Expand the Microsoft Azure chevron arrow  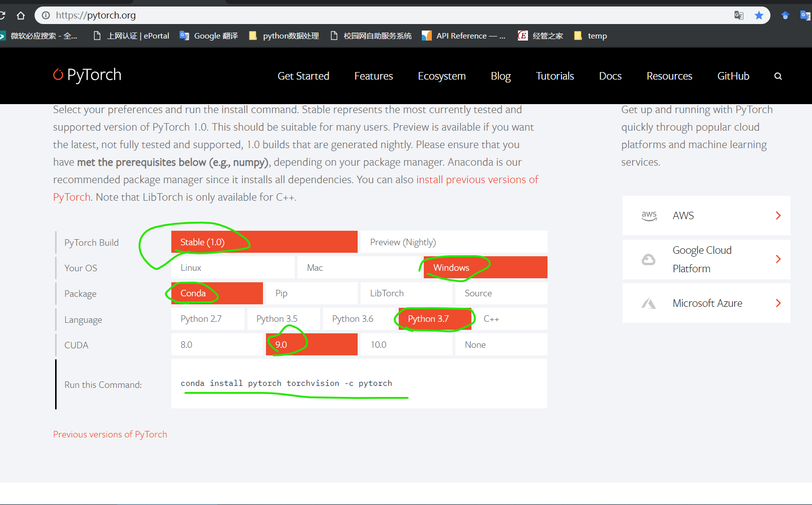click(778, 303)
